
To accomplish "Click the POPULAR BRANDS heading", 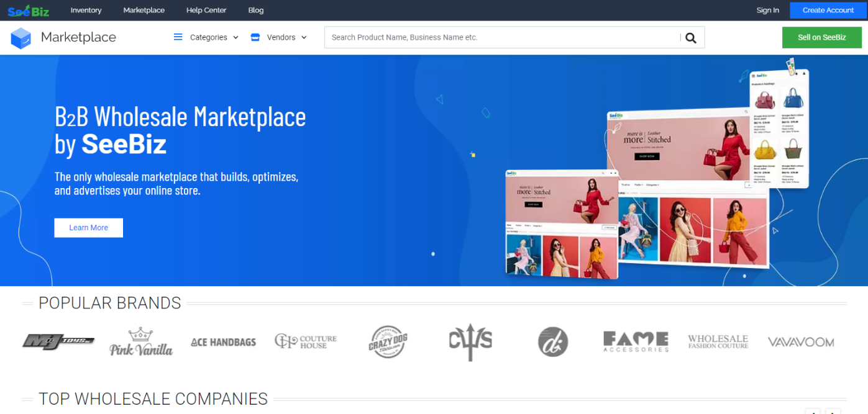I will (x=110, y=303).
